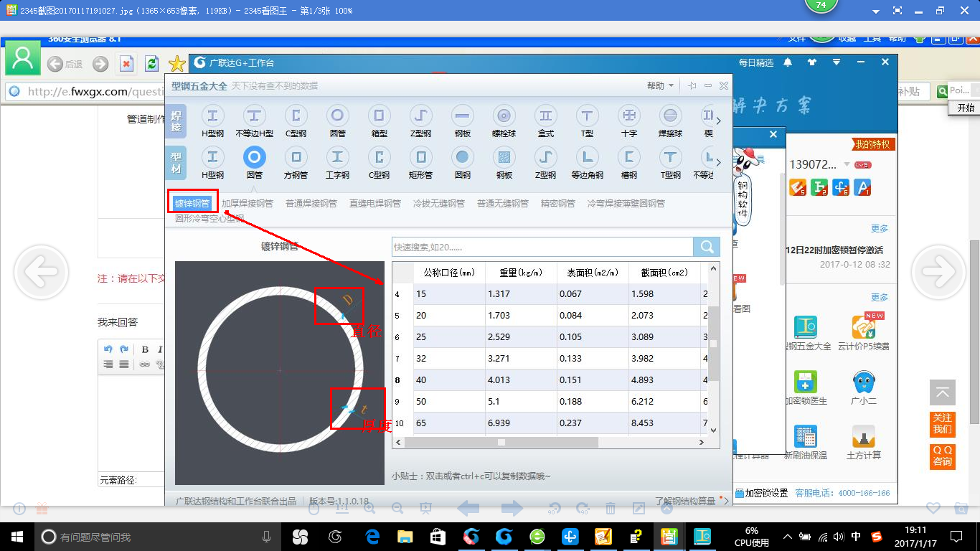Click Cortana search box 有问题尽管问我
The width and height of the screenshot is (980, 551).
[x=159, y=537]
